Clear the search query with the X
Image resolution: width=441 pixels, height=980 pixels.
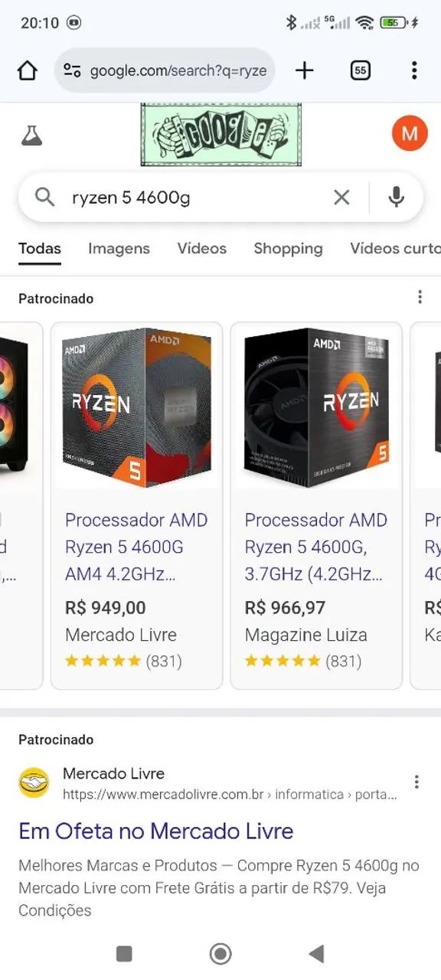(341, 197)
